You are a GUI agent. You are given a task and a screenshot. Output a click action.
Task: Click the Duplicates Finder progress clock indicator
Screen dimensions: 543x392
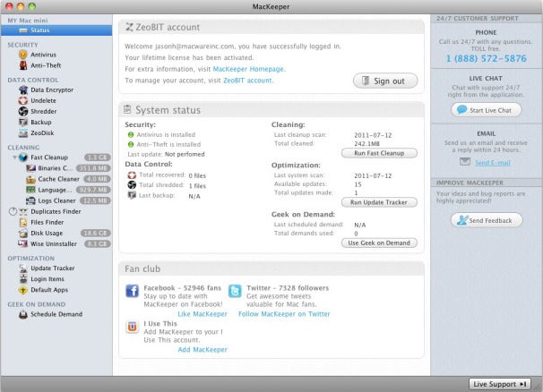point(13,211)
